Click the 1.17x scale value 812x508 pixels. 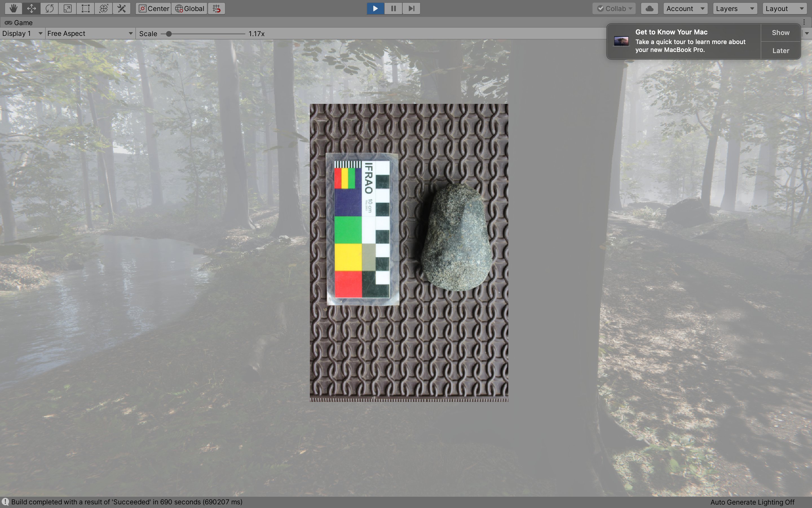pyautogui.click(x=256, y=34)
